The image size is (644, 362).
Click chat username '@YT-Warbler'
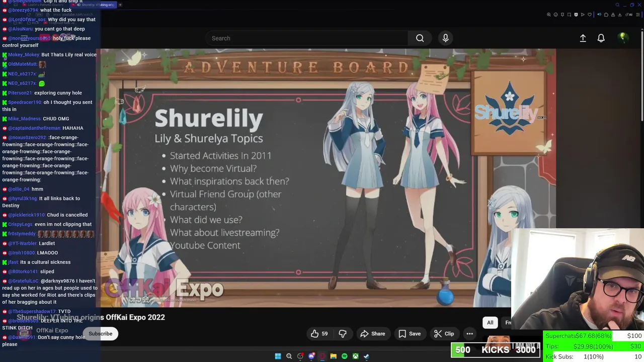point(23,243)
